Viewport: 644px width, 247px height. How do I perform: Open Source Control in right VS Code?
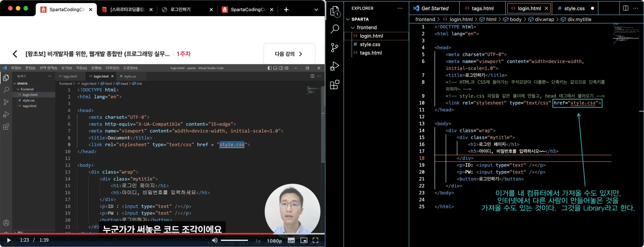click(335, 47)
